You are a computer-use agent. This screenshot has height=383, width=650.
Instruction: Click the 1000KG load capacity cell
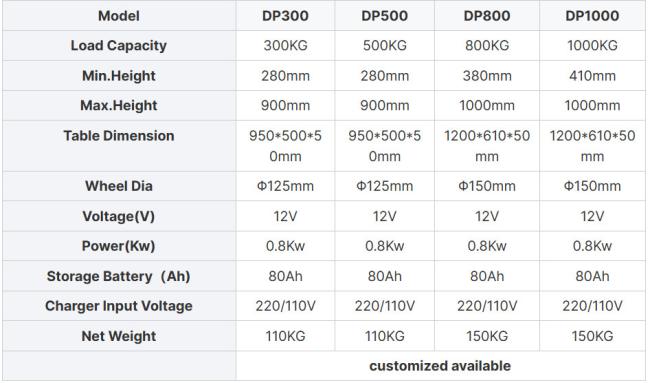click(592, 46)
